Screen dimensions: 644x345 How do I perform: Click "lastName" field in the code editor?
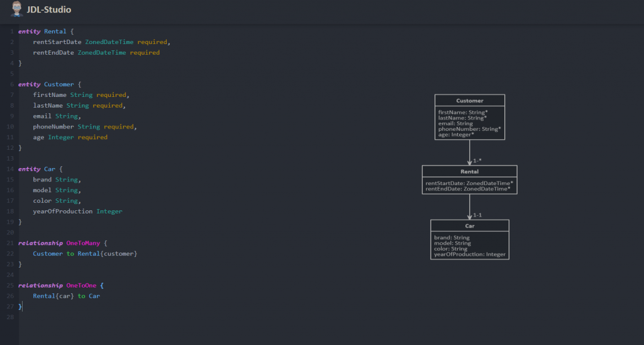point(48,106)
